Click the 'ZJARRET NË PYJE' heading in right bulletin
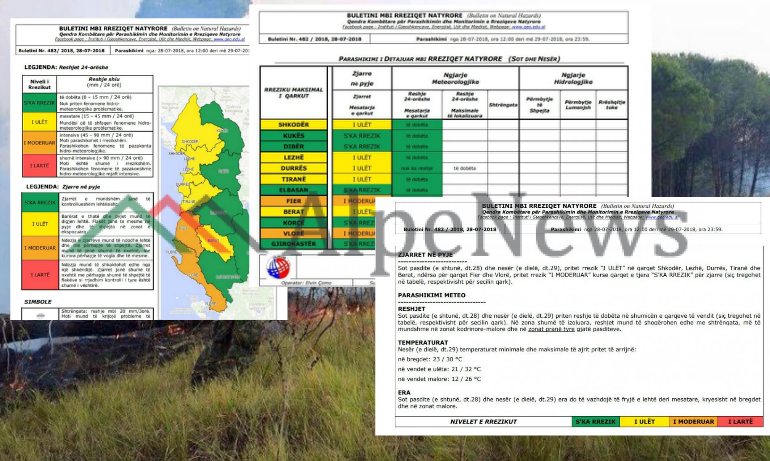This screenshot has width=770, height=461. pos(425,255)
